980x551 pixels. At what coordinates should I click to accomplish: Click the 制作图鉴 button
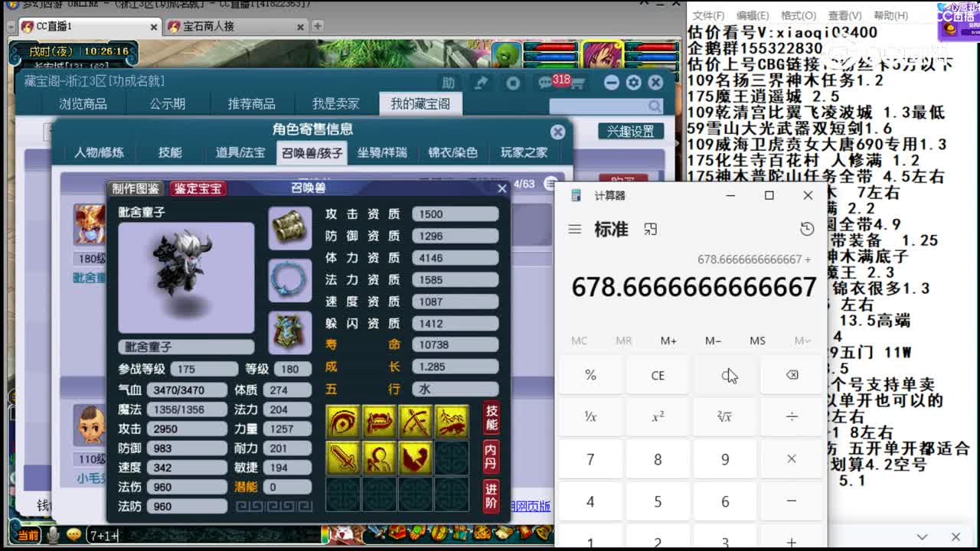pyautogui.click(x=136, y=188)
